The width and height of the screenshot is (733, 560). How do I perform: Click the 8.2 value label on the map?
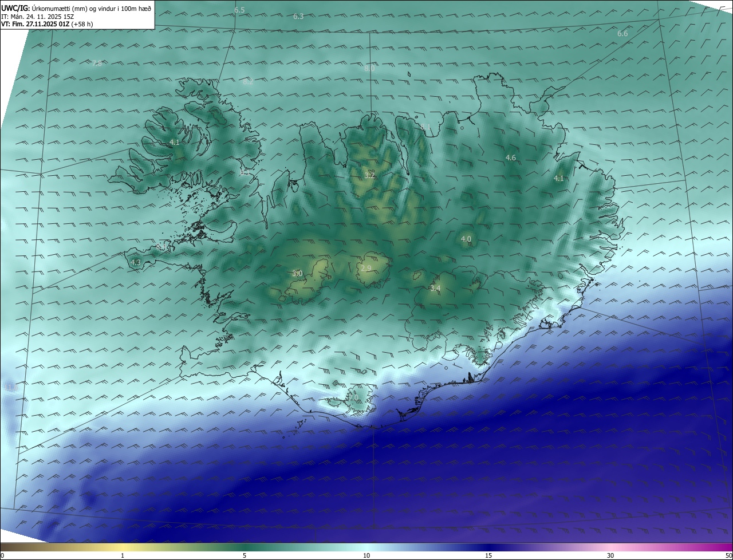click(x=248, y=82)
